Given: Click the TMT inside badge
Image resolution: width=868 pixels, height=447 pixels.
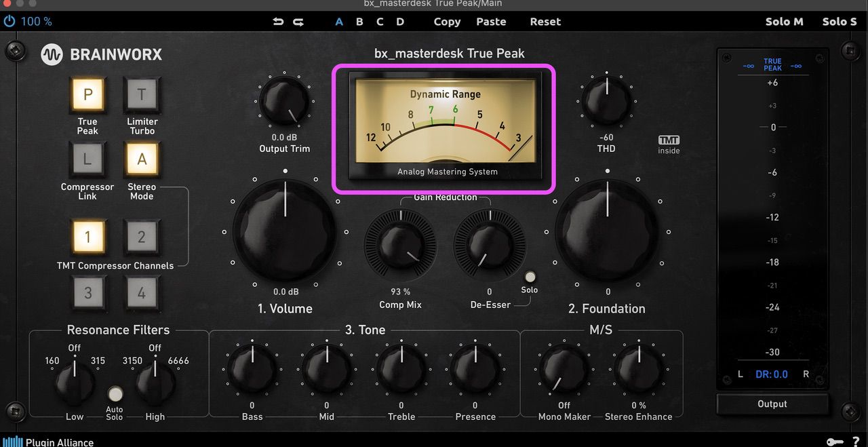Looking at the screenshot, I should (669, 144).
